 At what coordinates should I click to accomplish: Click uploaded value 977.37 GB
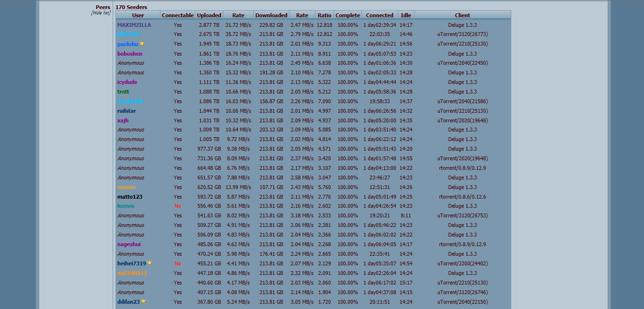click(x=209, y=149)
